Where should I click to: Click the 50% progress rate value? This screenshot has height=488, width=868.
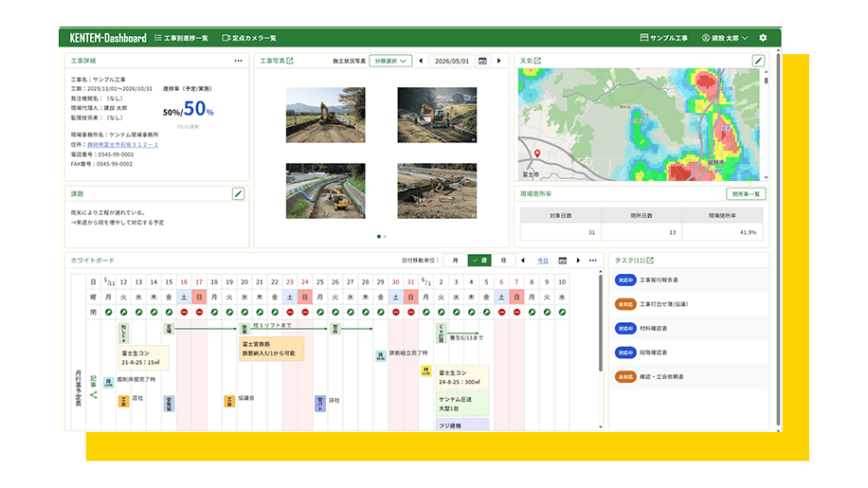coord(198,109)
